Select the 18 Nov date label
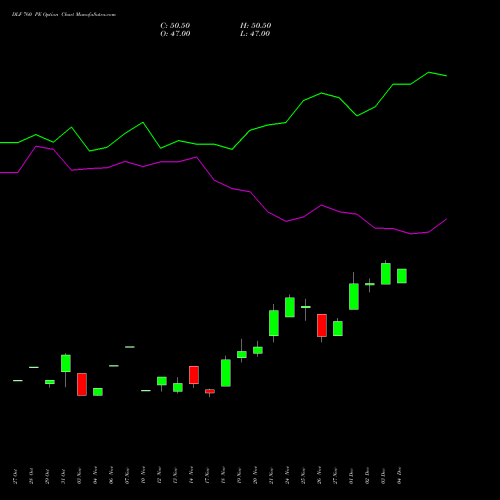 click(223, 476)
